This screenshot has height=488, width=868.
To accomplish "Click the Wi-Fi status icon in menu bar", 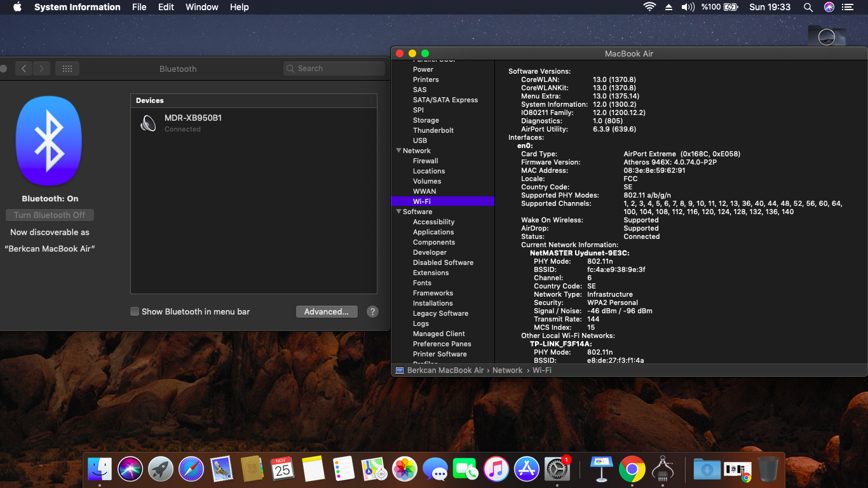I will (x=649, y=7).
